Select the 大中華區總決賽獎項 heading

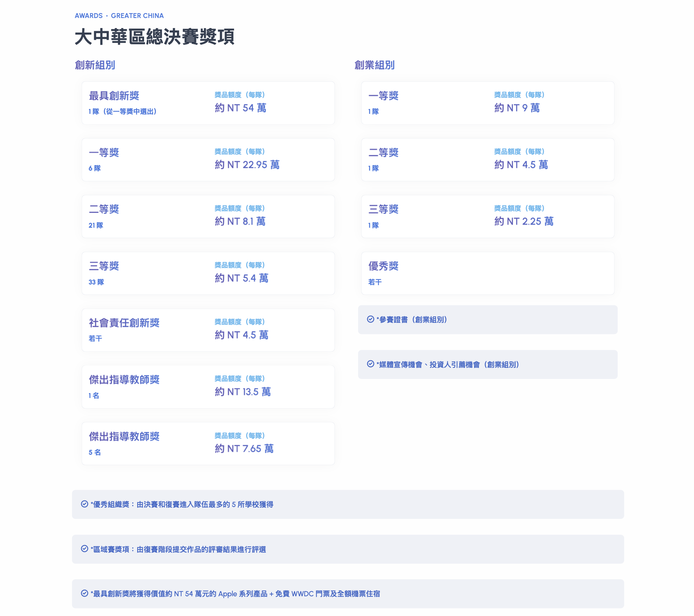(155, 37)
